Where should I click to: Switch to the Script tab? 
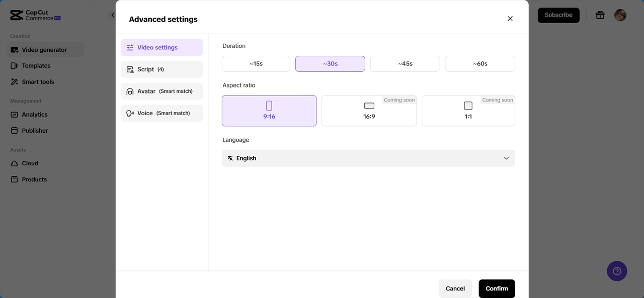coord(162,69)
